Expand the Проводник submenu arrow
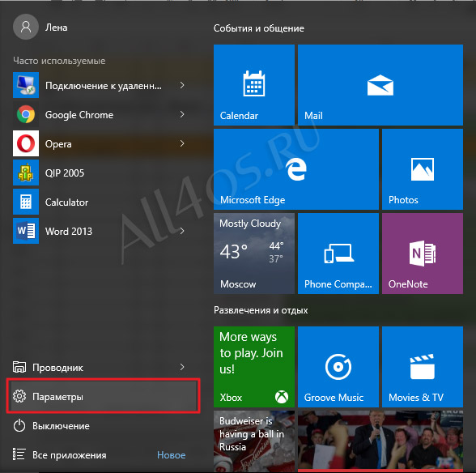 point(182,367)
